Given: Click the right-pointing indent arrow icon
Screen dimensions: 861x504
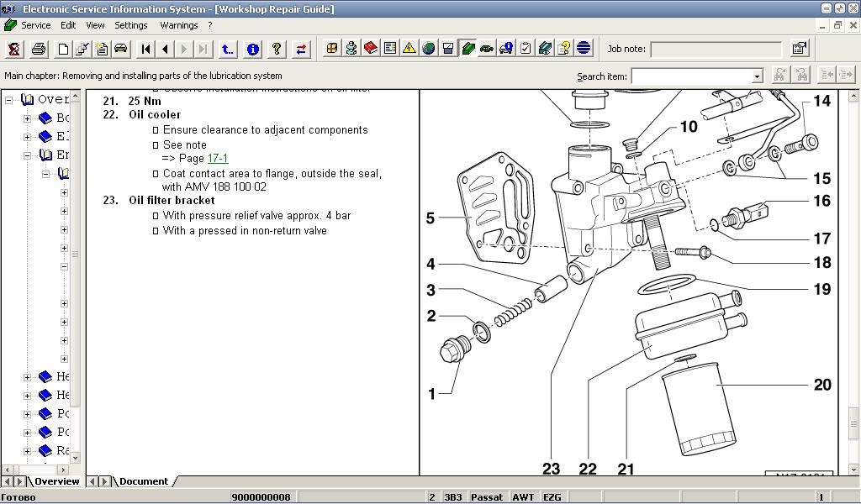Looking at the screenshot, I should point(846,75).
